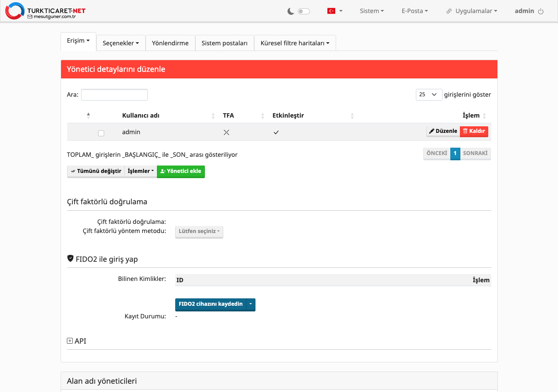Click the shield icon by FIDO2 heading
The image size is (558, 392).
point(70,259)
